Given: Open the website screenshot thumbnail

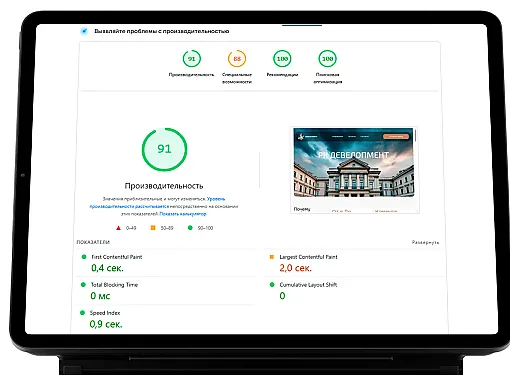Looking at the screenshot, I should (355, 170).
